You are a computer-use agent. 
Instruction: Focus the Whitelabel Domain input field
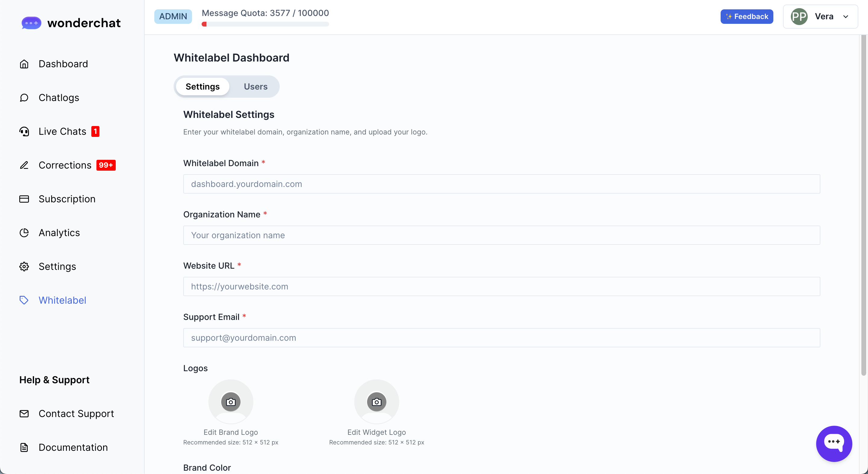pyautogui.click(x=502, y=184)
